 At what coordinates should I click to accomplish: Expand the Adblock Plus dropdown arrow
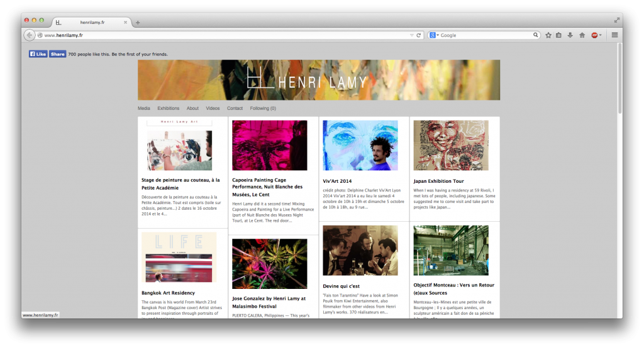(x=601, y=35)
